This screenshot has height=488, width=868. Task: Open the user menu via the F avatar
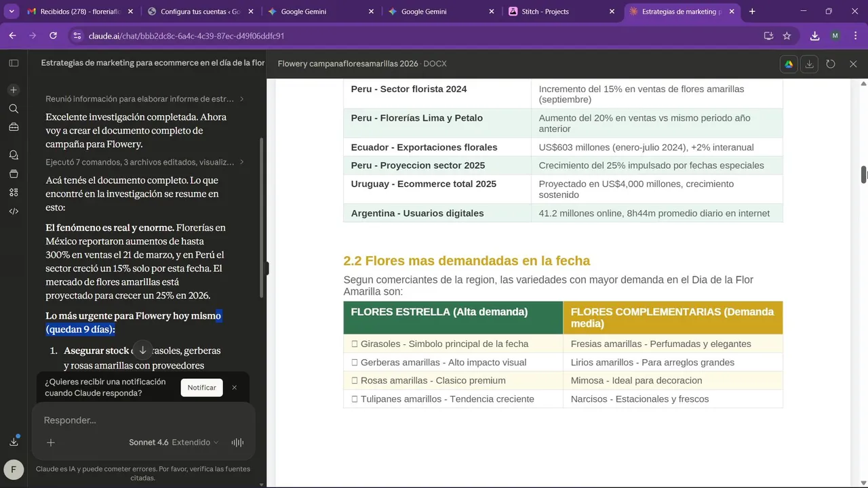click(14, 469)
